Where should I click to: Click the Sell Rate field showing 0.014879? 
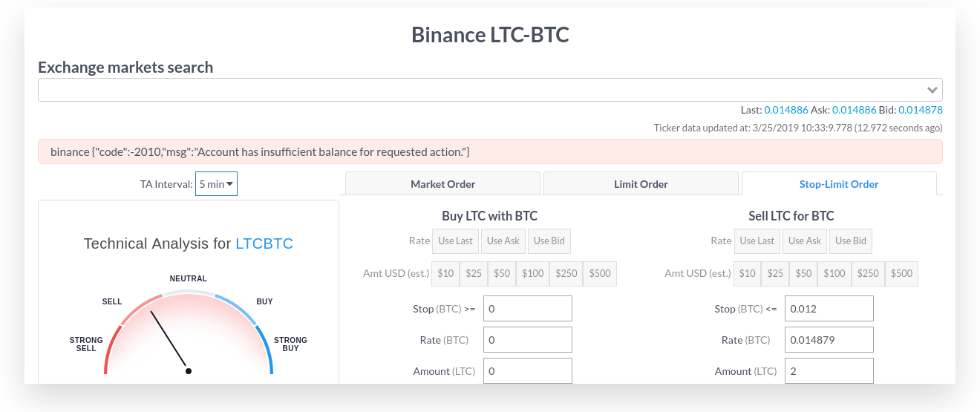click(x=829, y=340)
